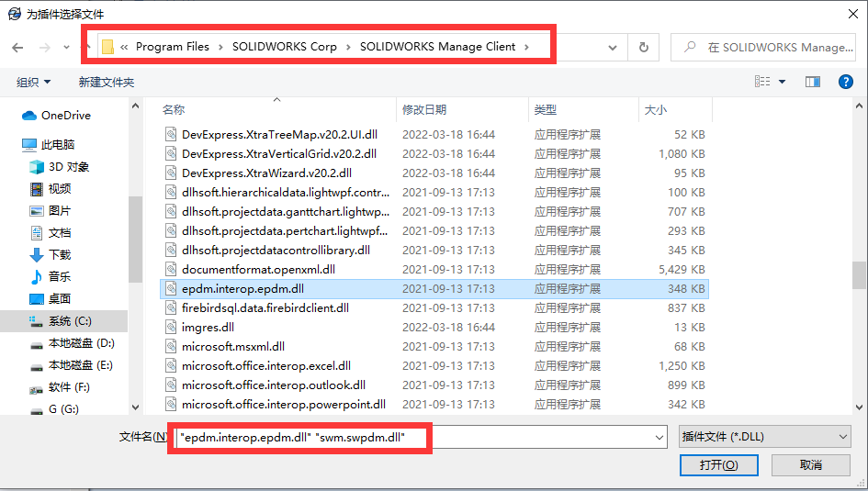This screenshot has height=491, width=868.
Task: Click Program Files in address path
Action: point(172,47)
